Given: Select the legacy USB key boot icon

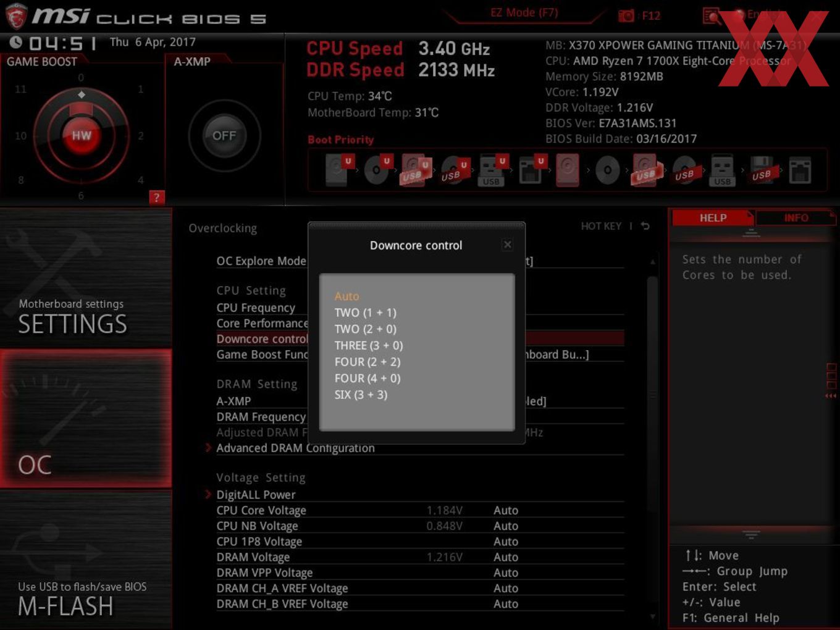Looking at the screenshot, I should tap(722, 170).
